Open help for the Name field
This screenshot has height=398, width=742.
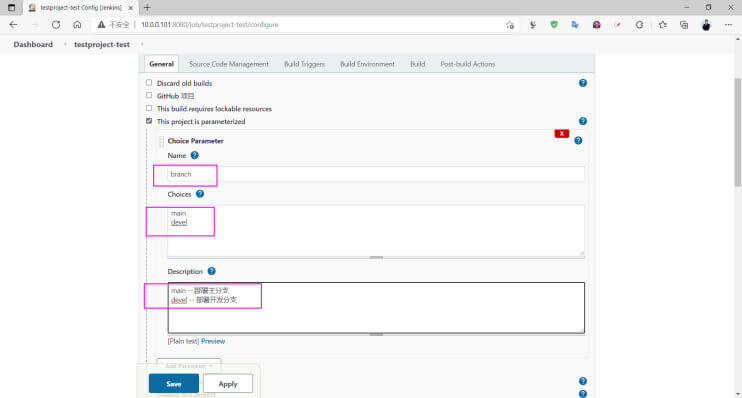coord(194,155)
